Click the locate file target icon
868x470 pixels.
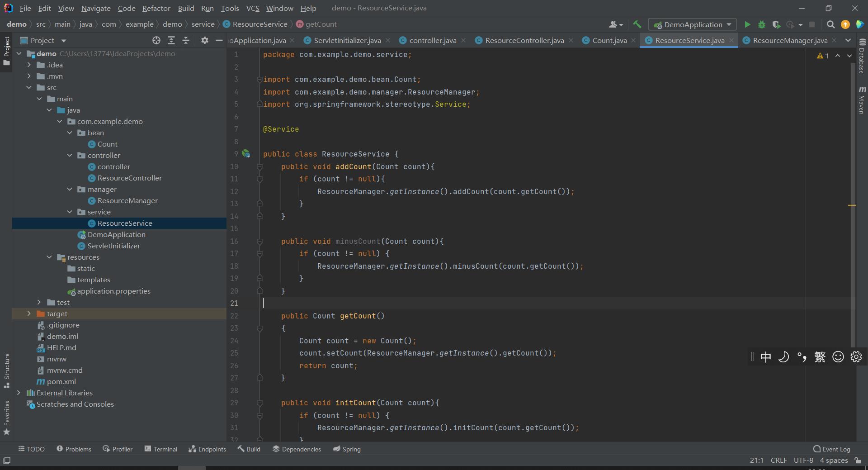156,40
